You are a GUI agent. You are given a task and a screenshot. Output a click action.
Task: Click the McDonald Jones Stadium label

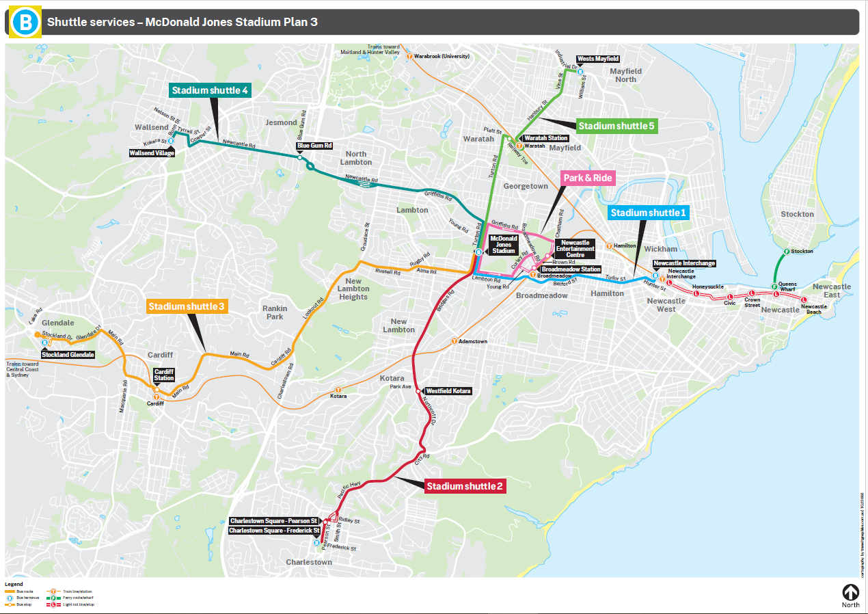[x=504, y=245]
